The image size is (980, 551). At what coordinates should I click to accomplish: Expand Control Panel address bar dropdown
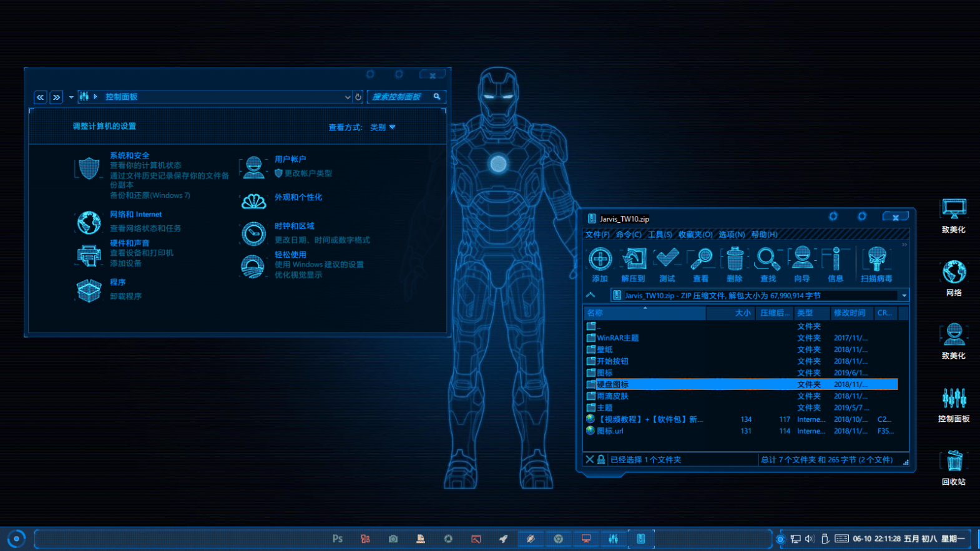(348, 97)
